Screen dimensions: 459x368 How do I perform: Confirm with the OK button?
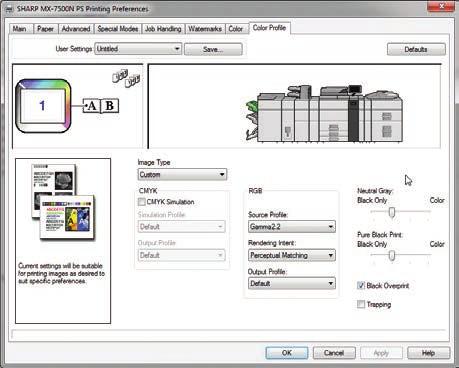tap(287, 353)
